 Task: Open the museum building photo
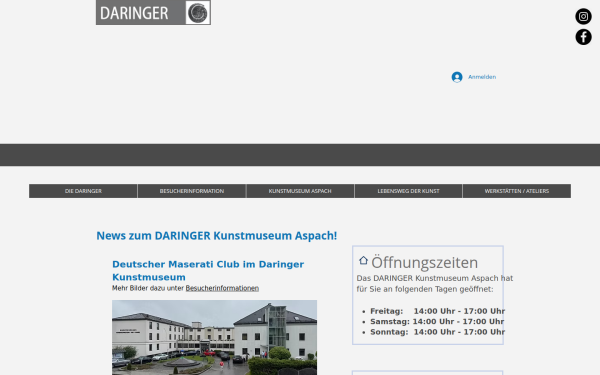click(x=214, y=338)
